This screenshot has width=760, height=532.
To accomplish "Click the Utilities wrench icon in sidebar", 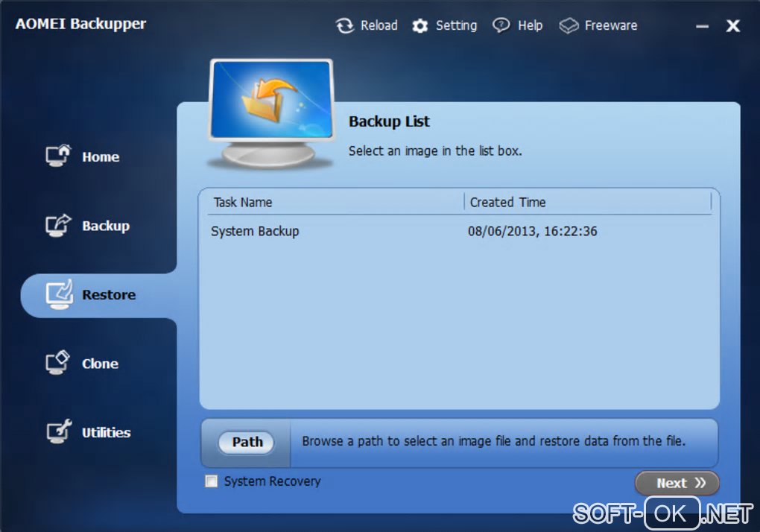I will [x=59, y=431].
